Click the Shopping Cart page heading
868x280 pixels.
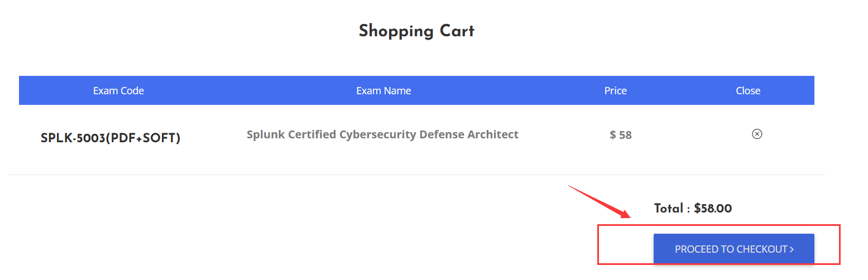pos(416,31)
